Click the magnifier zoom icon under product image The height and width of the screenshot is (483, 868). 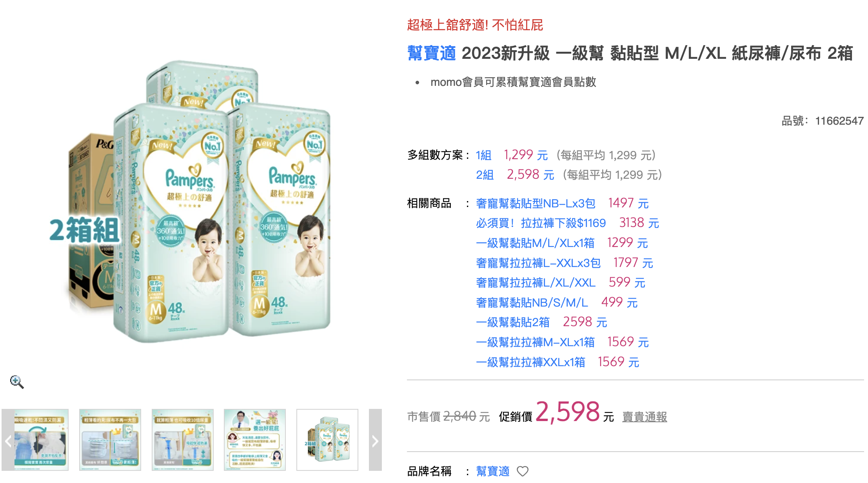(17, 381)
